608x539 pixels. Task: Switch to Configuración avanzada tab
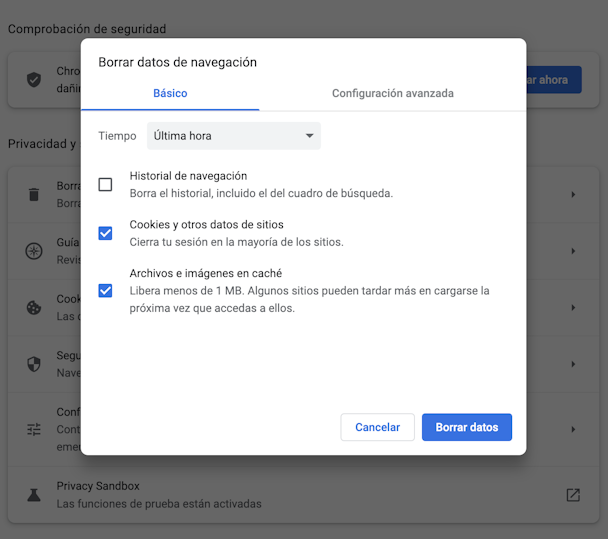[x=393, y=93]
